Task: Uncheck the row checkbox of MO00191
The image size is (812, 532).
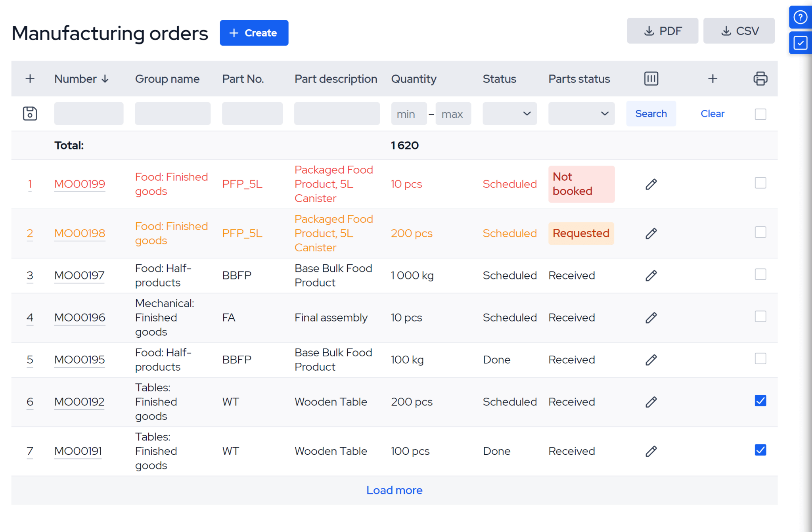Action: 760,450
